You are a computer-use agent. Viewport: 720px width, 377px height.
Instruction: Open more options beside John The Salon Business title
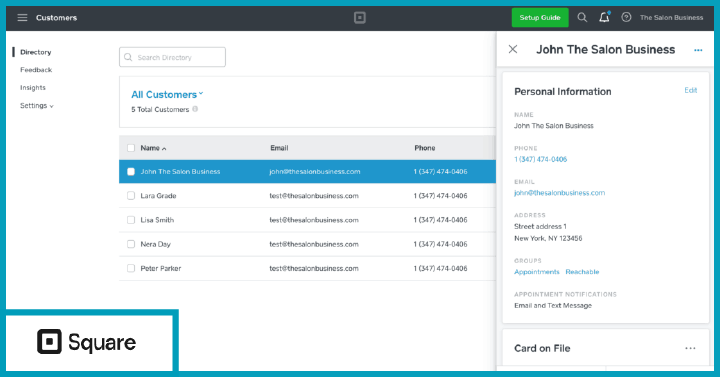698,50
